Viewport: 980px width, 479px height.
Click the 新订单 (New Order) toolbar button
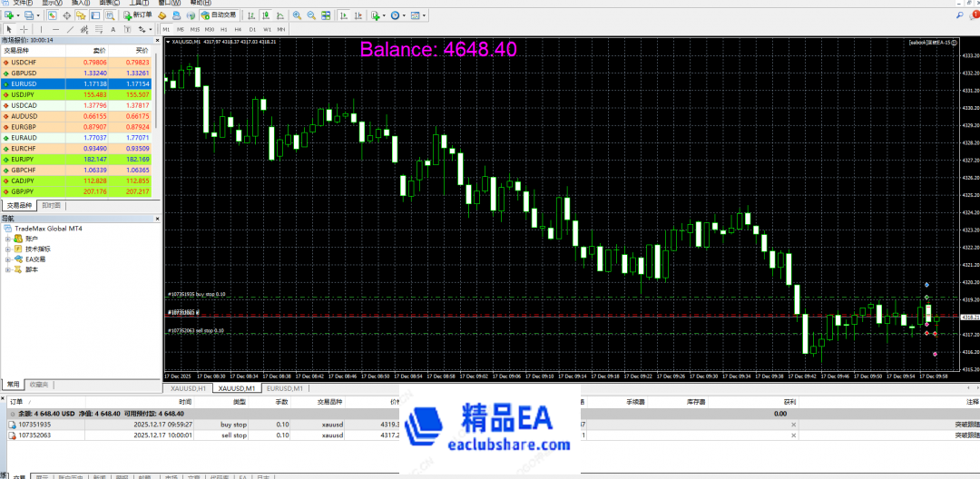(x=136, y=15)
